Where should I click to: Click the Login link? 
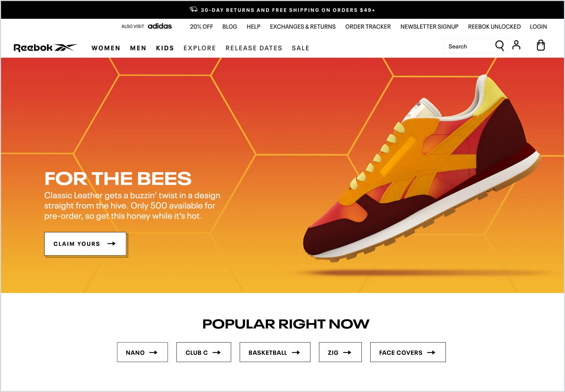538,27
